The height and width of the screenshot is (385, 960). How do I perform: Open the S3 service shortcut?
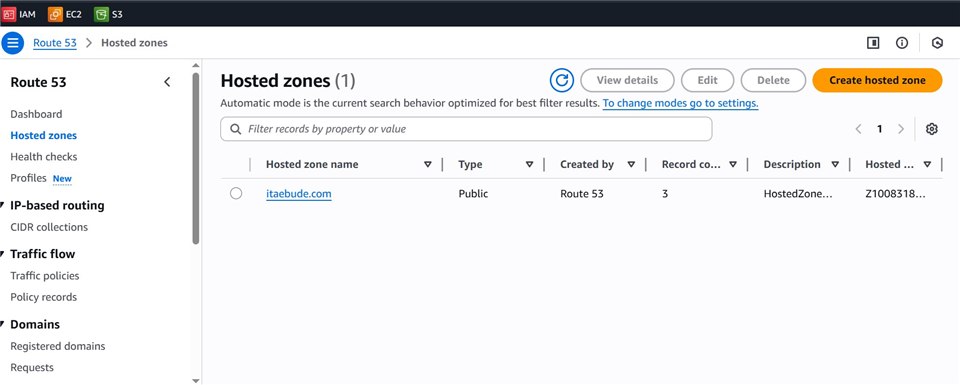pyautogui.click(x=109, y=14)
